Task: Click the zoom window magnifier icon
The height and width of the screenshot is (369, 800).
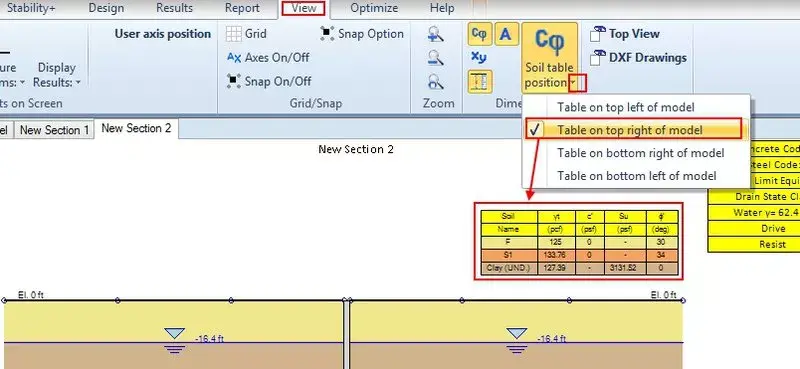Action: tap(435, 81)
